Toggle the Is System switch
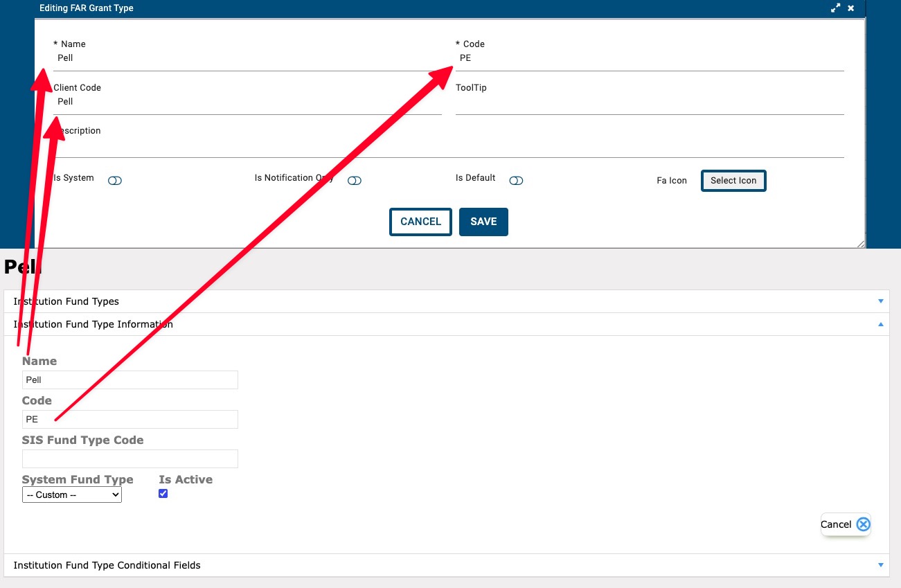 115,181
